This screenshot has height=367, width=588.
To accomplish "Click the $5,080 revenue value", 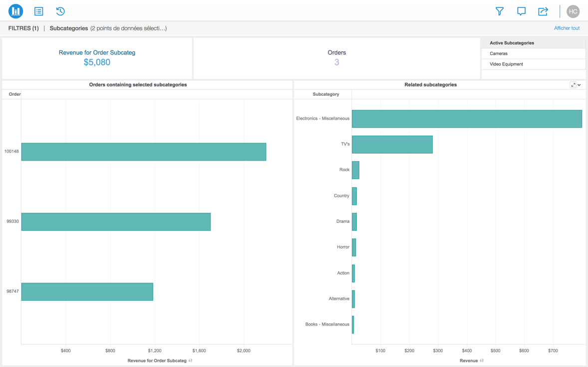I will [x=97, y=62].
